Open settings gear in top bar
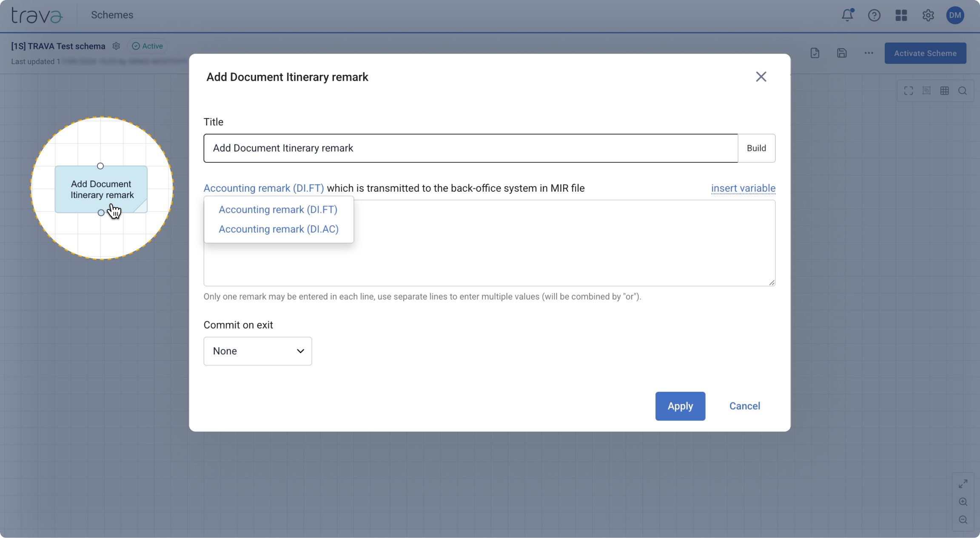The height and width of the screenshot is (538, 980). click(928, 15)
